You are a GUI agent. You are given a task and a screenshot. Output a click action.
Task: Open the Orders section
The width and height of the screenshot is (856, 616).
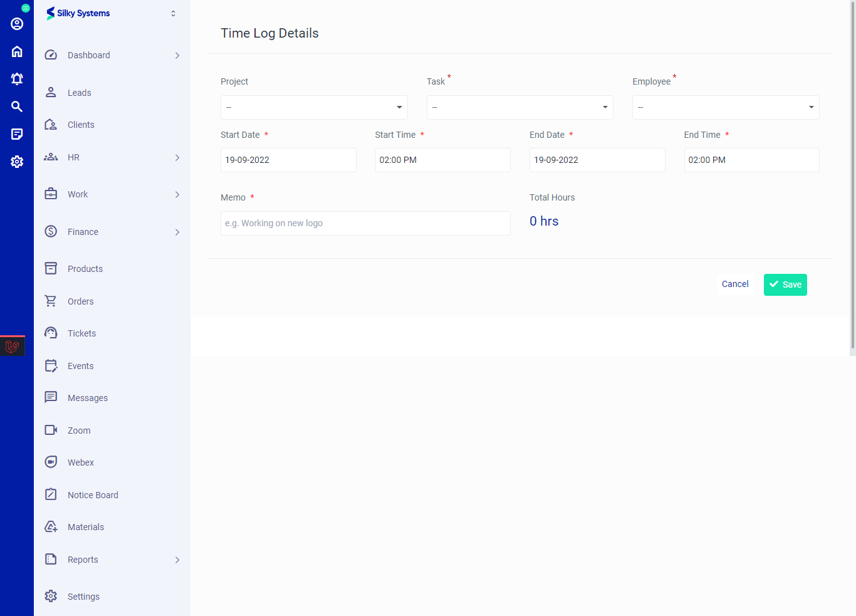click(80, 301)
